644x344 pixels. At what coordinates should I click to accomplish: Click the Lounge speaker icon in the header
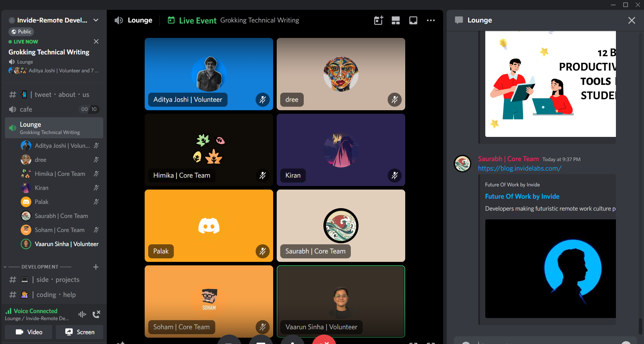[119, 20]
